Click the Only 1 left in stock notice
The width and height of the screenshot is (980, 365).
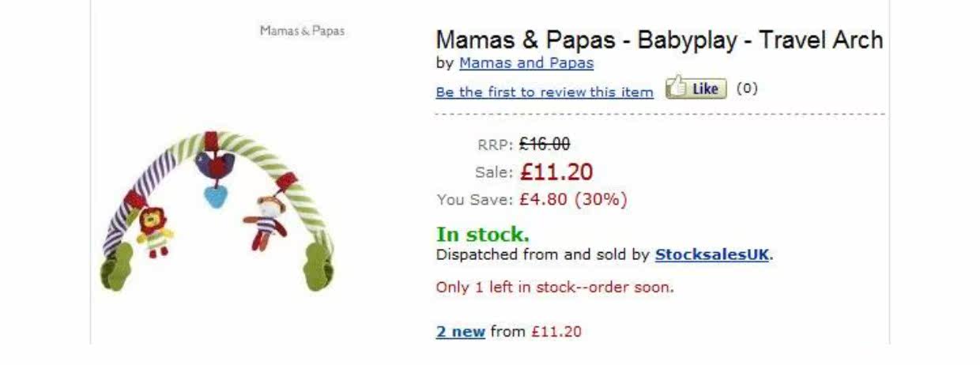coord(555,288)
